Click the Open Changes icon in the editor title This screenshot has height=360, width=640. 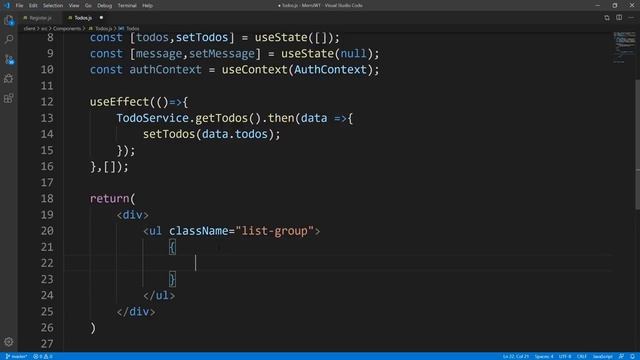coord(607,18)
